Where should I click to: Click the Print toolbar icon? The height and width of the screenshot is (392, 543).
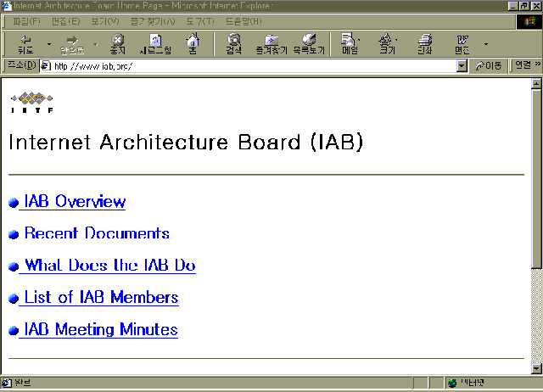click(x=425, y=40)
